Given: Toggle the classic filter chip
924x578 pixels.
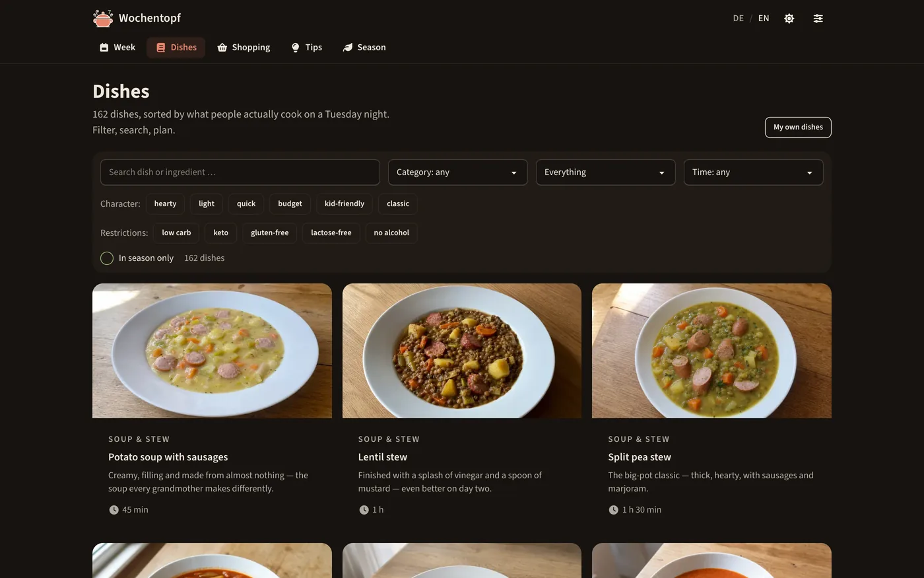Looking at the screenshot, I should 398,204.
